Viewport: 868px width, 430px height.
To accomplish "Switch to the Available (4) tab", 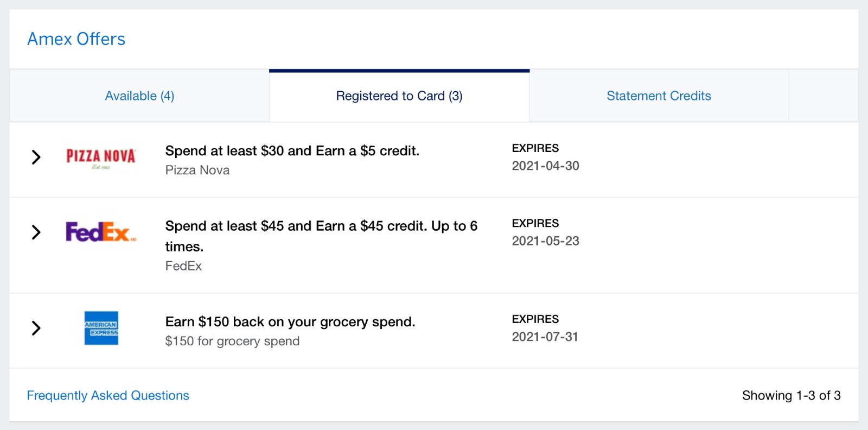I will tap(139, 96).
